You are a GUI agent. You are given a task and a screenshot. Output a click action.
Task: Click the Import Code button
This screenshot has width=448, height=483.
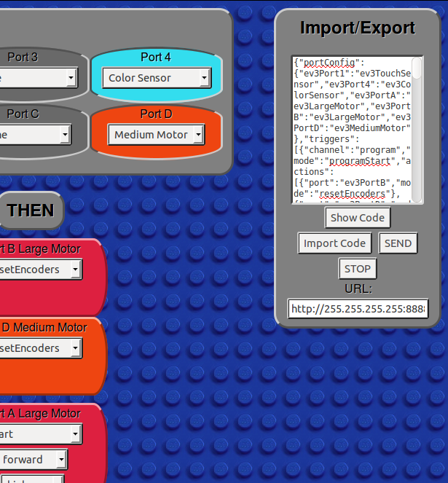pos(334,243)
